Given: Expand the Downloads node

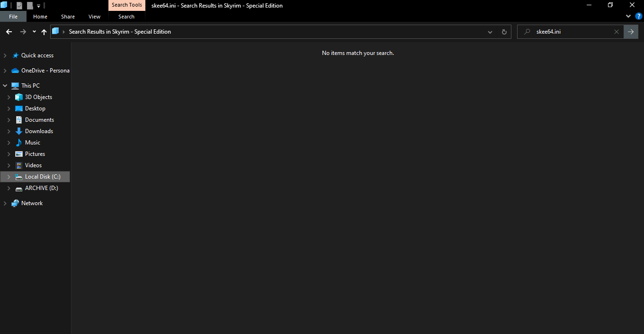Looking at the screenshot, I should 9,131.
